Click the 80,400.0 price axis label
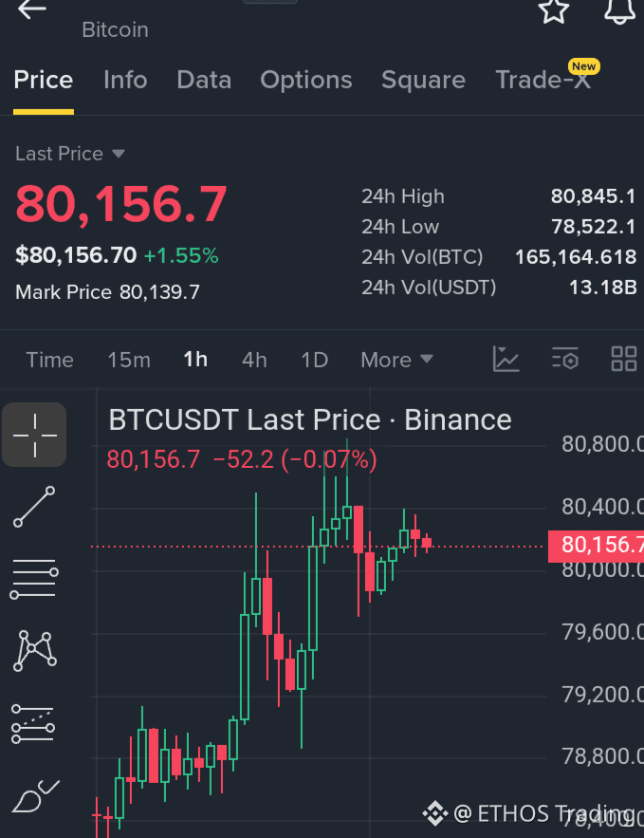Screen dimensions: 644x838 (x=602, y=507)
